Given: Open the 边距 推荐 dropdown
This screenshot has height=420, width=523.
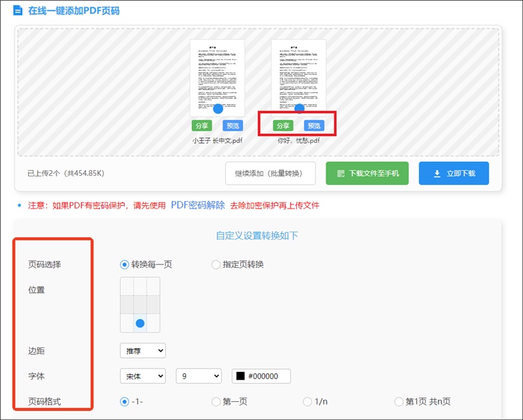Looking at the screenshot, I should point(143,351).
